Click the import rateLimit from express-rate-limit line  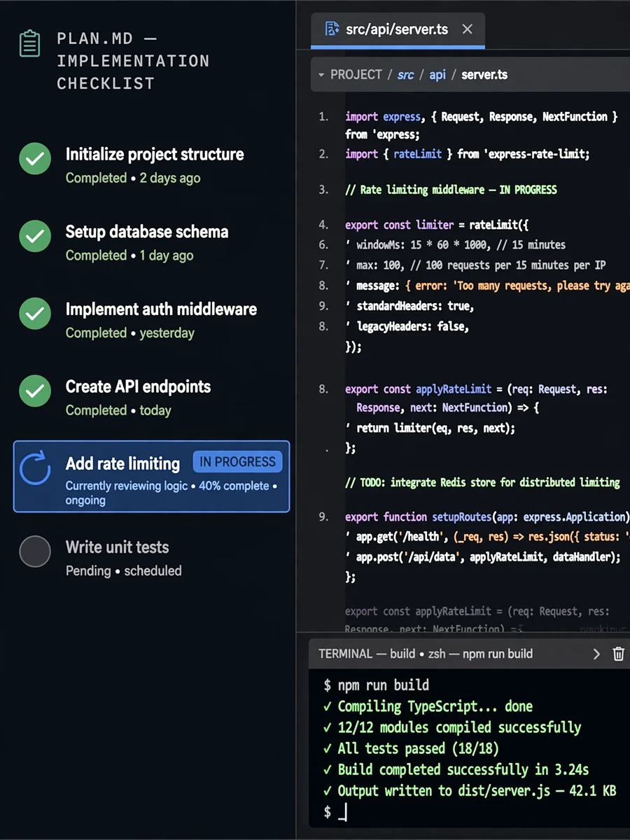point(468,154)
